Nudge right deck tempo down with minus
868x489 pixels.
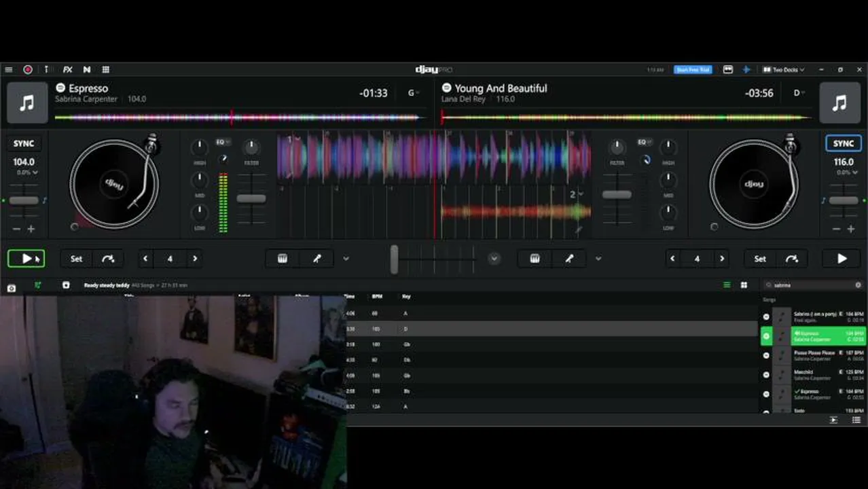tap(835, 230)
